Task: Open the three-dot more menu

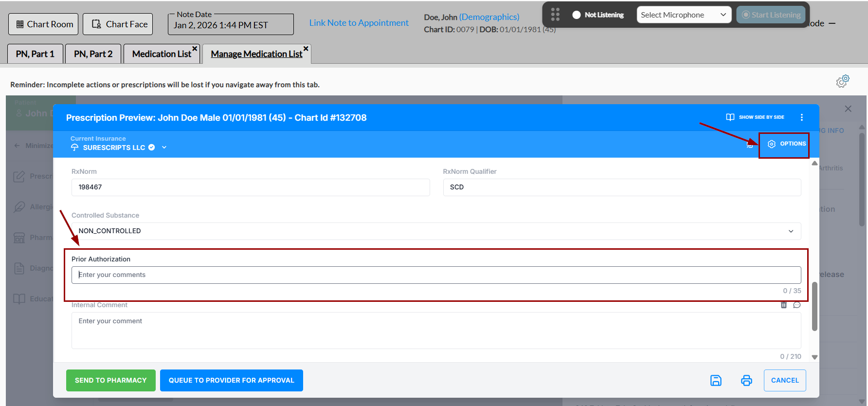Action: click(x=802, y=117)
